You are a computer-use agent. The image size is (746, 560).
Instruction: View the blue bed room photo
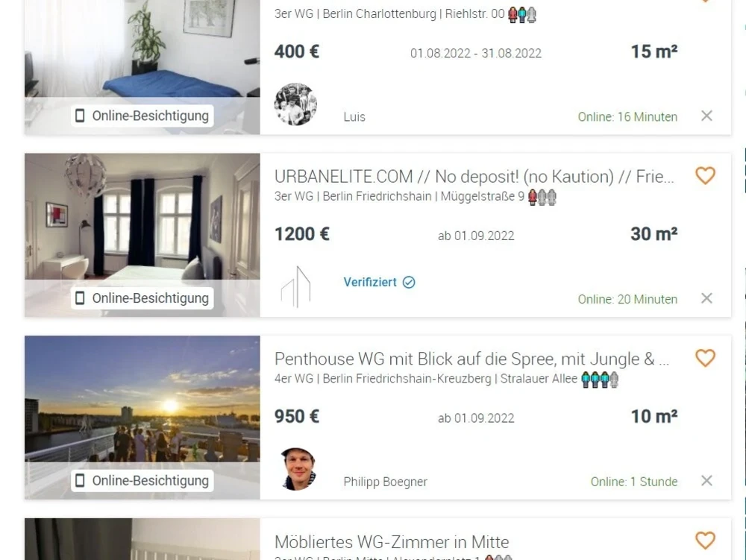point(142,48)
